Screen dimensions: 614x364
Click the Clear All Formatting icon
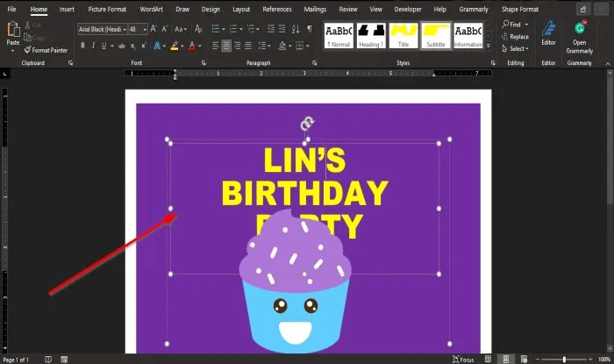[x=198, y=29]
